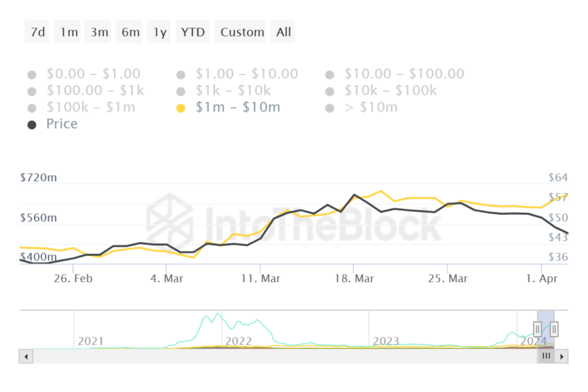This screenshot has width=588, height=392.
Task: Hide the yellow $1m - $10m series
Action: coord(181,108)
